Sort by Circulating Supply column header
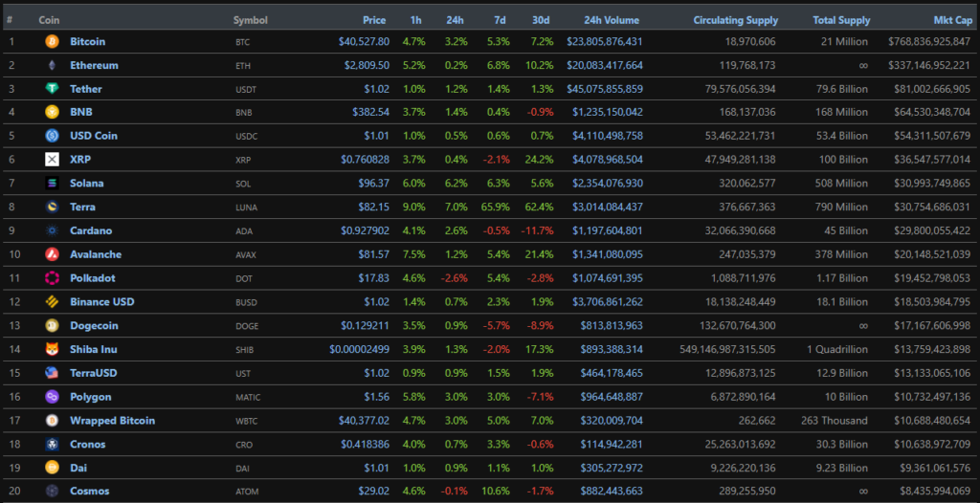The height and width of the screenshot is (503, 980). (x=735, y=20)
